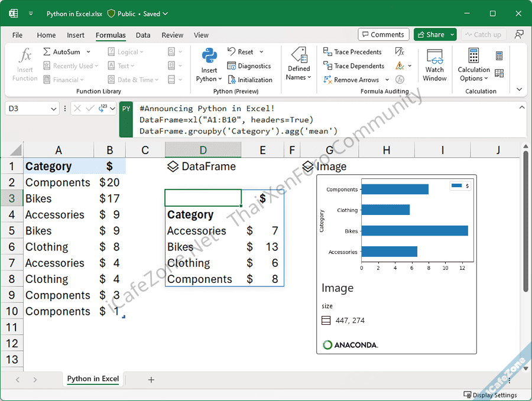Expand the Name Box dropdown for D3

pyautogui.click(x=54, y=109)
